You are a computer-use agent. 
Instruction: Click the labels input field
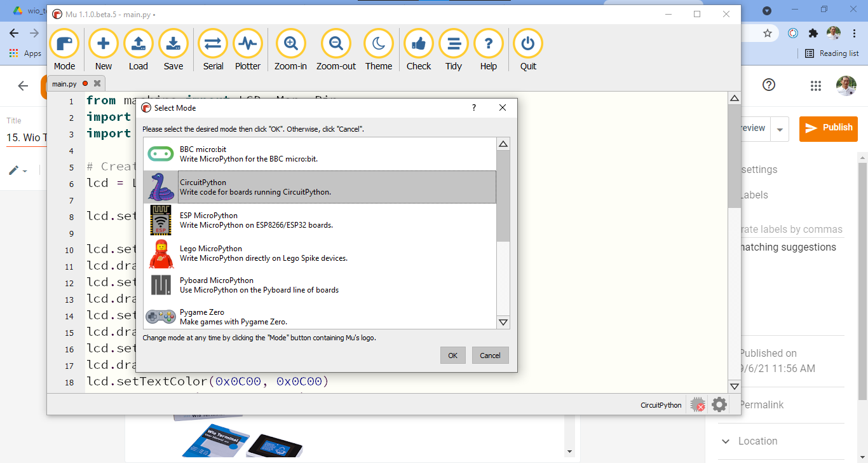pos(791,230)
